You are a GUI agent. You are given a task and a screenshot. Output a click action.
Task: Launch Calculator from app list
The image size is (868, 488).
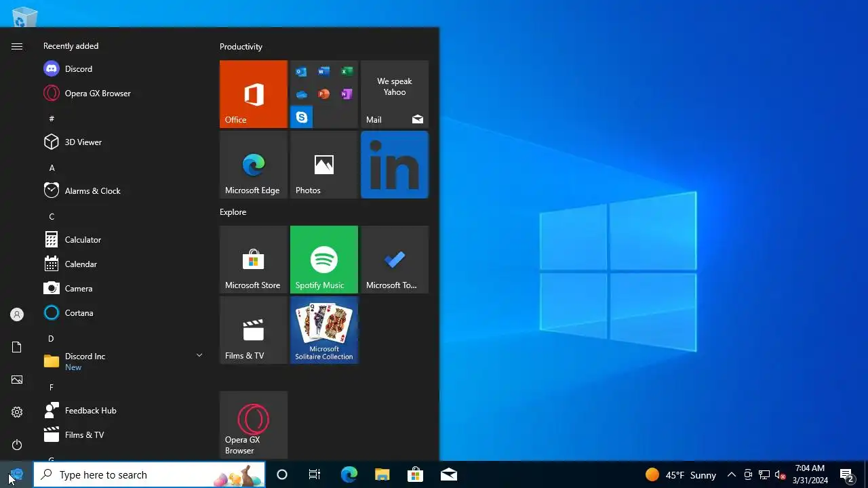122,240
